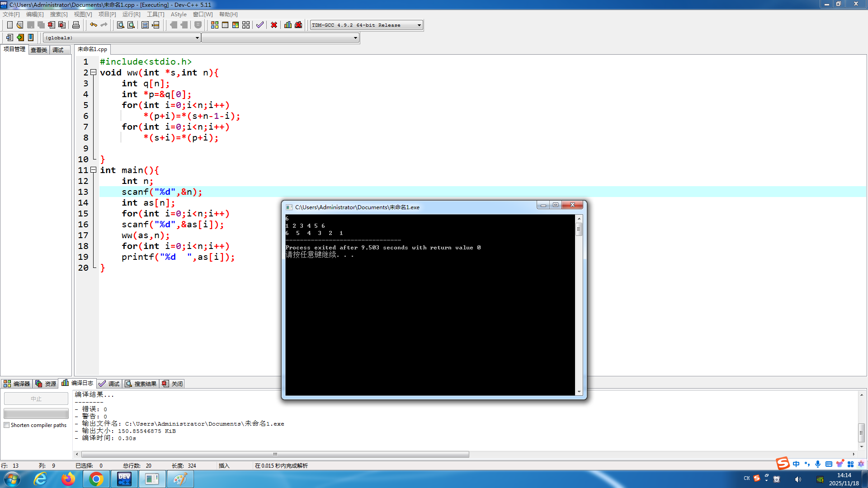Image resolution: width=868 pixels, height=488 pixels.
Task: Click the compile log horizontal scrollbar
Action: click(275, 454)
